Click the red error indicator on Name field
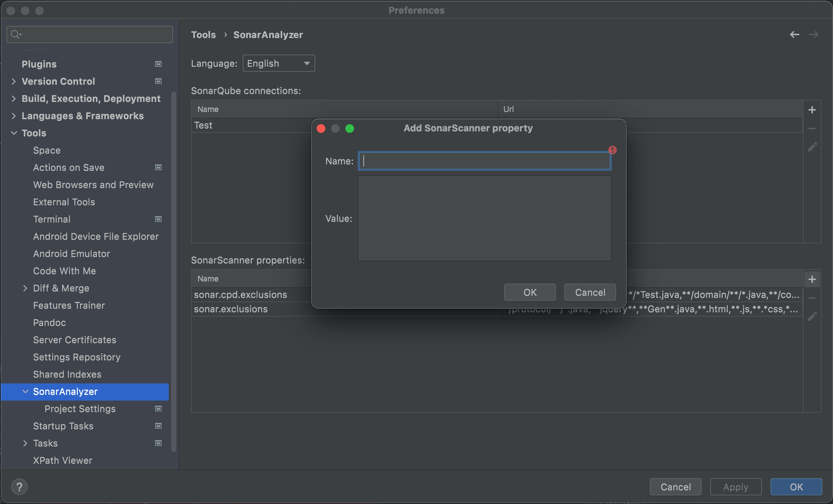The image size is (833, 504). 613,150
